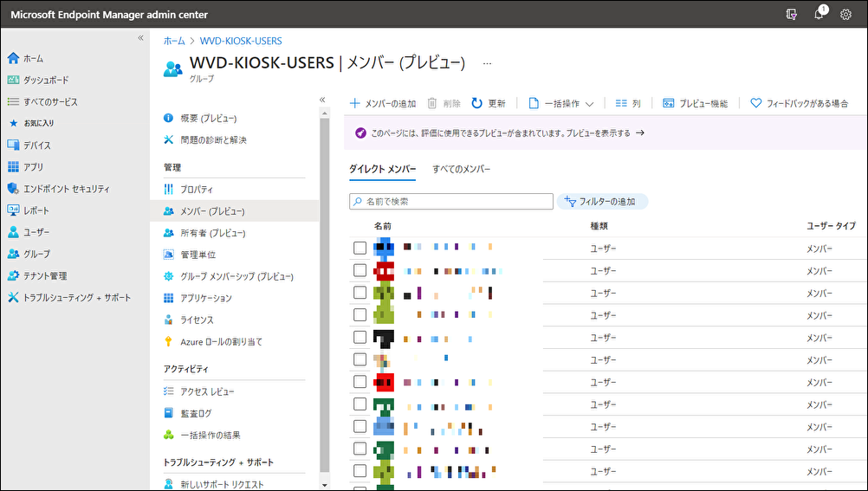Collapse the group resource menu panel

pyautogui.click(x=323, y=100)
